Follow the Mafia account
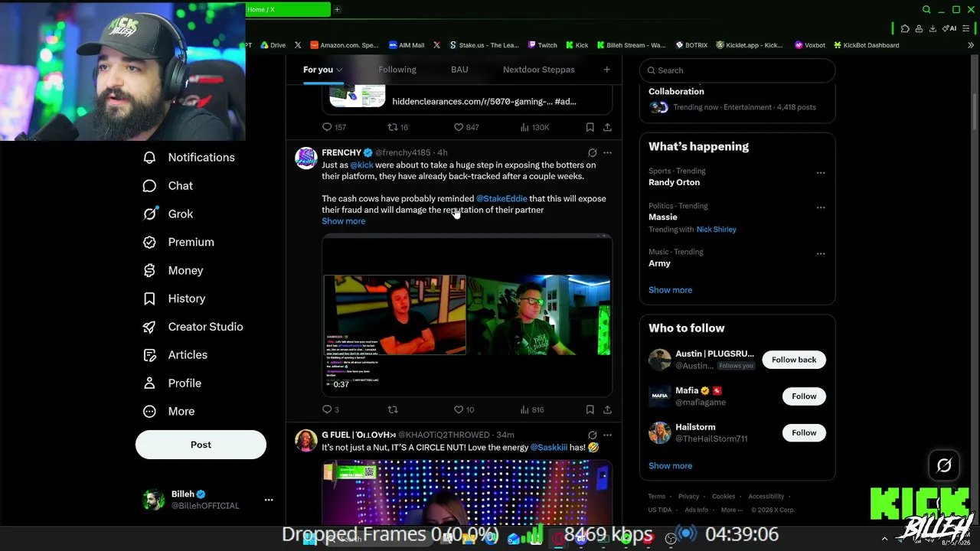Image resolution: width=980 pixels, height=551 pixels. point(804,396)
